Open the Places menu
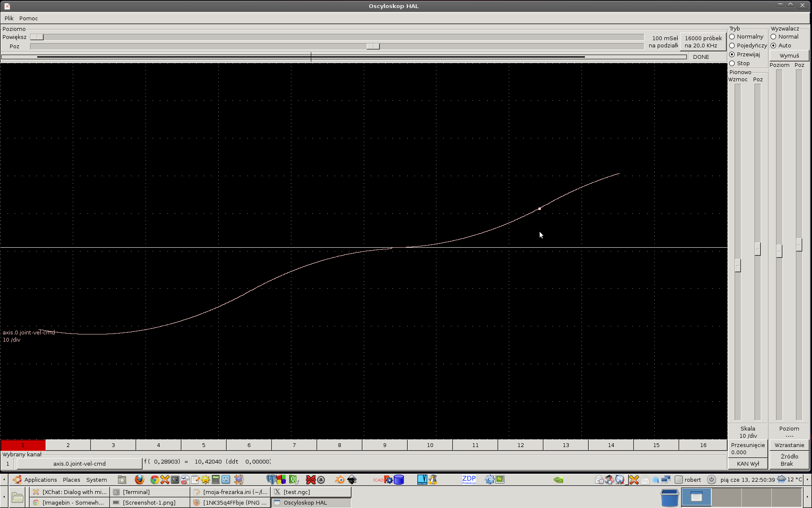The width and height of the screenshot is (812, 508). [x=71, y=480]
